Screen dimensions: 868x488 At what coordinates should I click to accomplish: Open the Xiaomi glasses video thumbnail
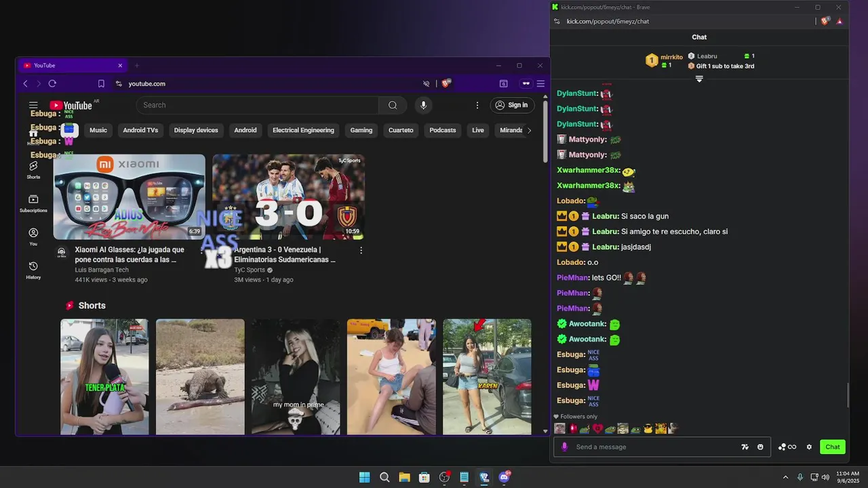(x=129, y=197)
